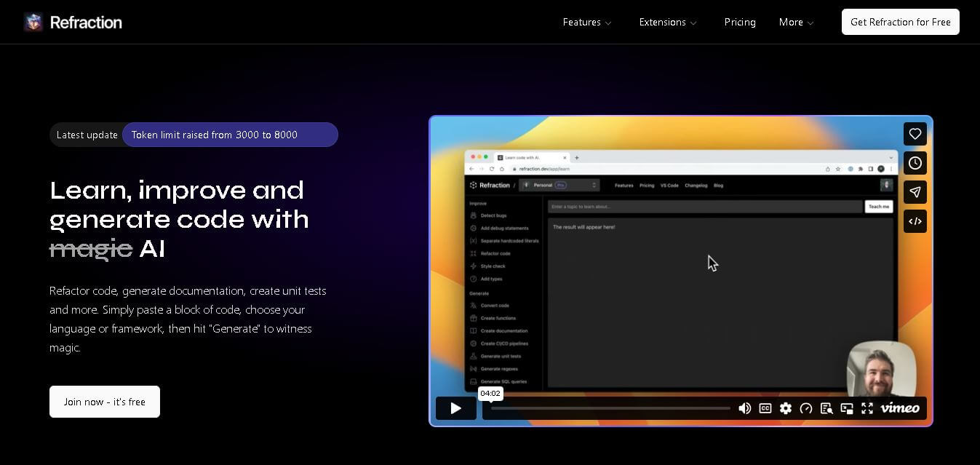Screen dimensions: 980x465
Task: Like the video with heart icon
Action: pos(915,134)
